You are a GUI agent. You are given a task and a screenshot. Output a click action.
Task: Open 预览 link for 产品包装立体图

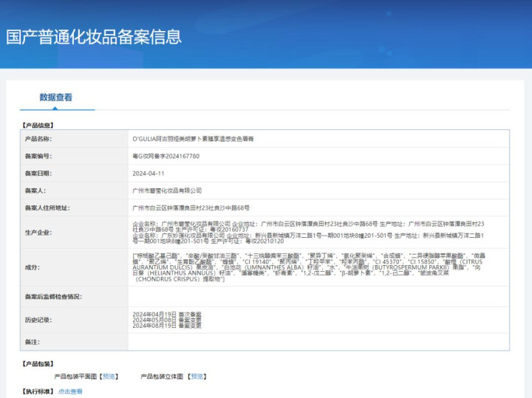[x=197, y=376]
